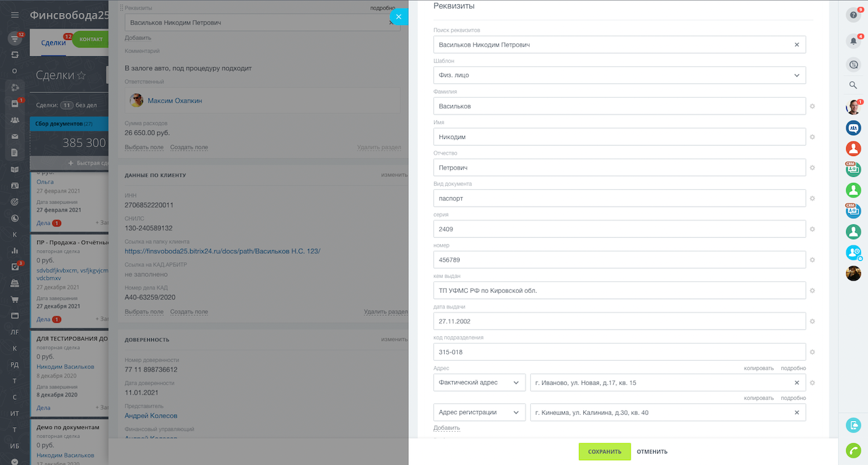Open the help question-mark icon
This screenshot has width=868, height=465.
coord(853,15)
